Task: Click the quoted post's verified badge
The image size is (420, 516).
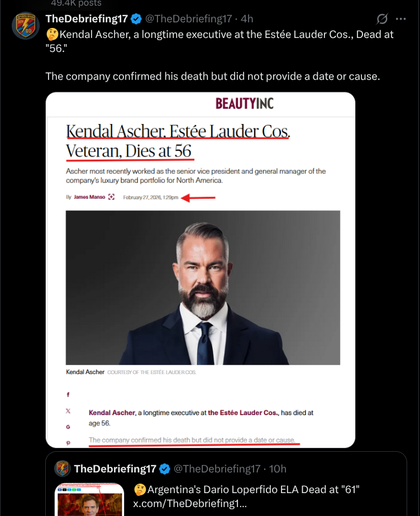Action: click(x=165, y=469)
